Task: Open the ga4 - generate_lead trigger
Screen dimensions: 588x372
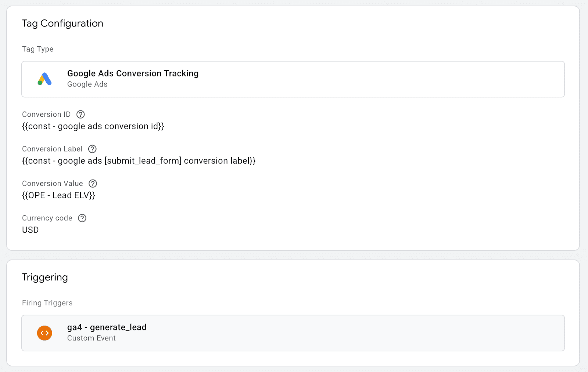Action: point(107,327)
